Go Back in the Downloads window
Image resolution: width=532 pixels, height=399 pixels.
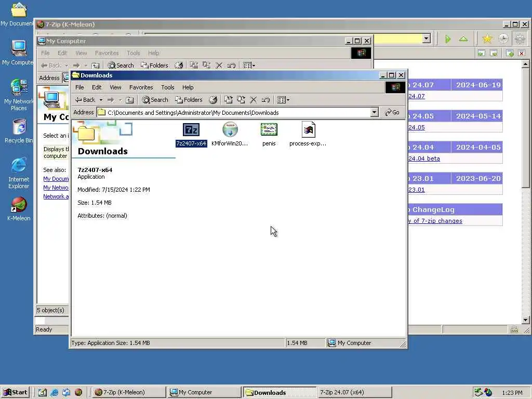point(86,100)
